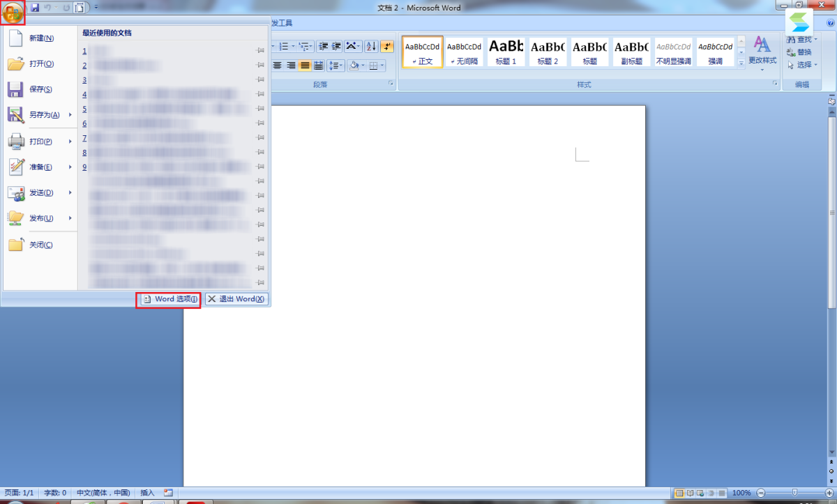Click Redo icon in Quick Access Toolbar
837x504 pixels.
tap(66, 8)
